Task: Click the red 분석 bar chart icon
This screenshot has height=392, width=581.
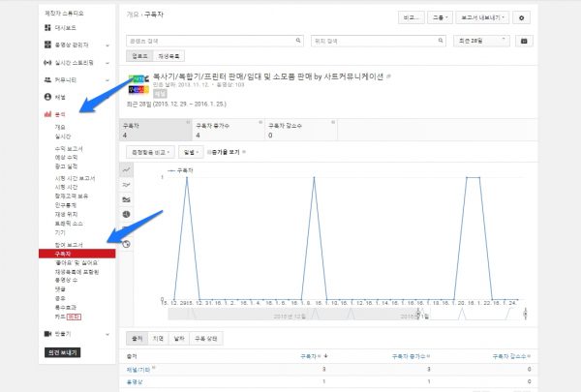Action: [47, 114]
